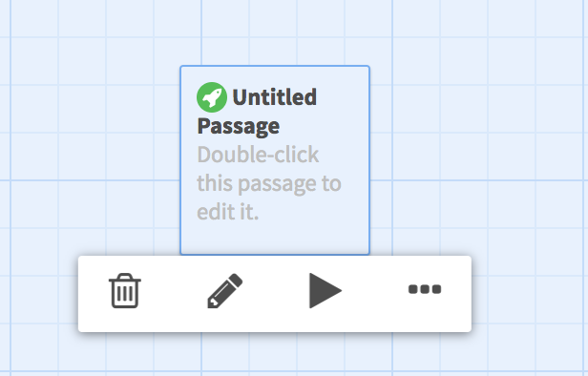
Task: Click the word "Untitled" in the title
Action: click(275, 97)
